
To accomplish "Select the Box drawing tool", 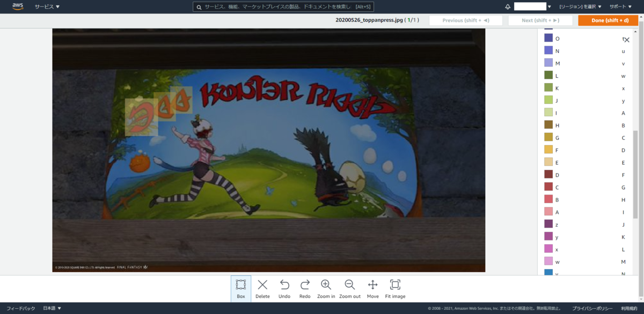I will tap(241, 289).
